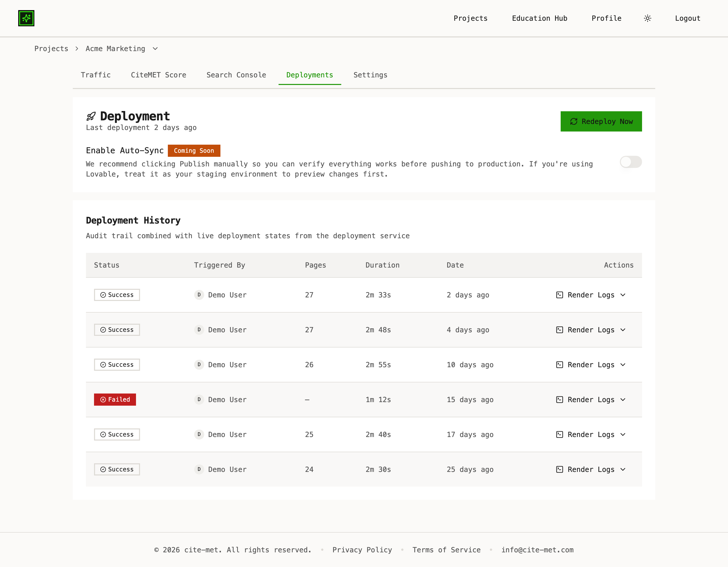The width and height of the screenshot is (728, 567).
Task: Expand Render Logs for 10 days ago deployment
Action: pyautogui.click(x=591, y=364)
